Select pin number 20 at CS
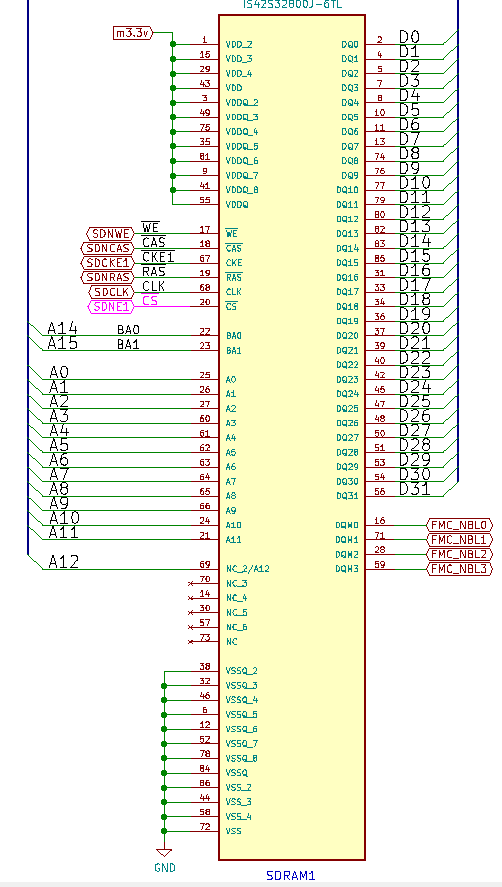The width and height of the screenshot is (502, 887). tap(205, 302)
